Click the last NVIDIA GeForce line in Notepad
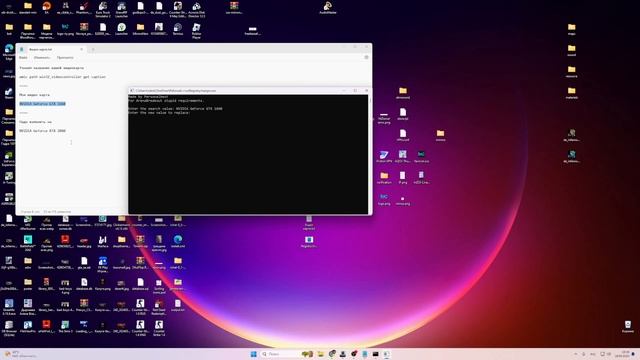Image resolution: width=640 pixels, height=360 pixels. point(42,131)
